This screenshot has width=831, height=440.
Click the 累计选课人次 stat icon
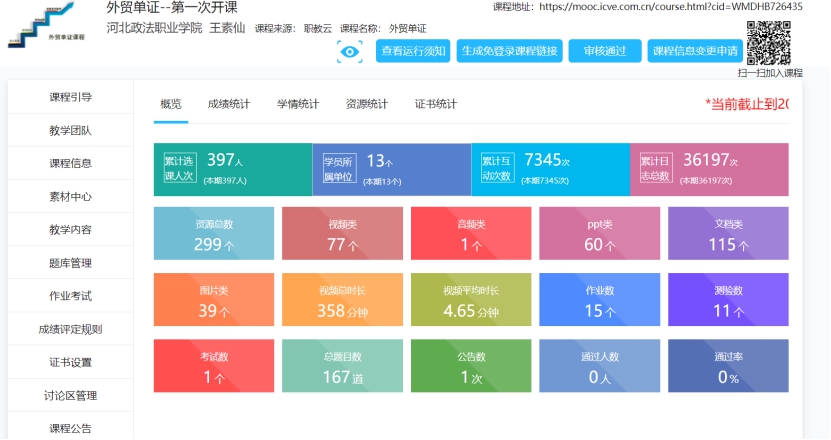[x=181, y=168]
